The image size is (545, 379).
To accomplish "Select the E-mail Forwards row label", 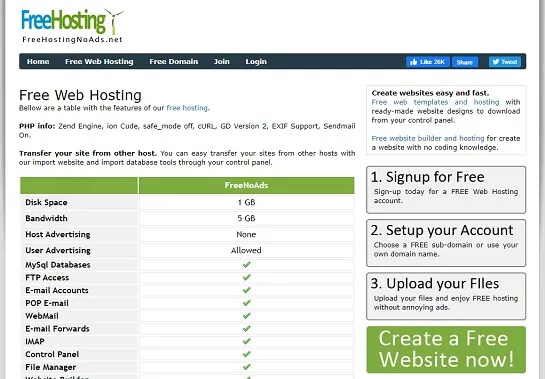I will point(57,329).
